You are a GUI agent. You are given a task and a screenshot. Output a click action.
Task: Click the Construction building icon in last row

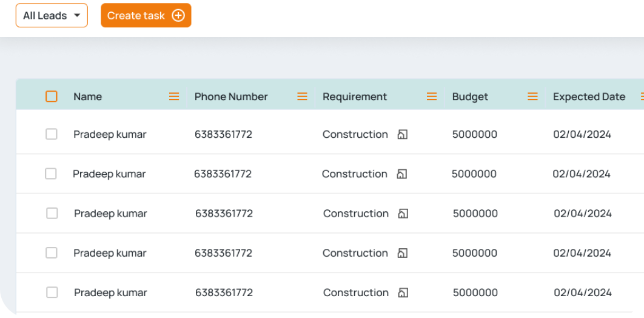click(403, 293)
